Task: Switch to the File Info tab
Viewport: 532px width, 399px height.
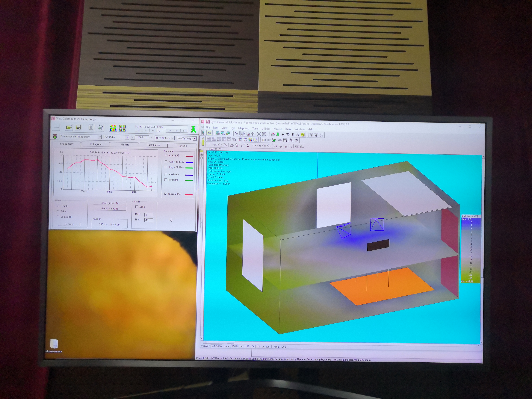Action: coord(125,145)
